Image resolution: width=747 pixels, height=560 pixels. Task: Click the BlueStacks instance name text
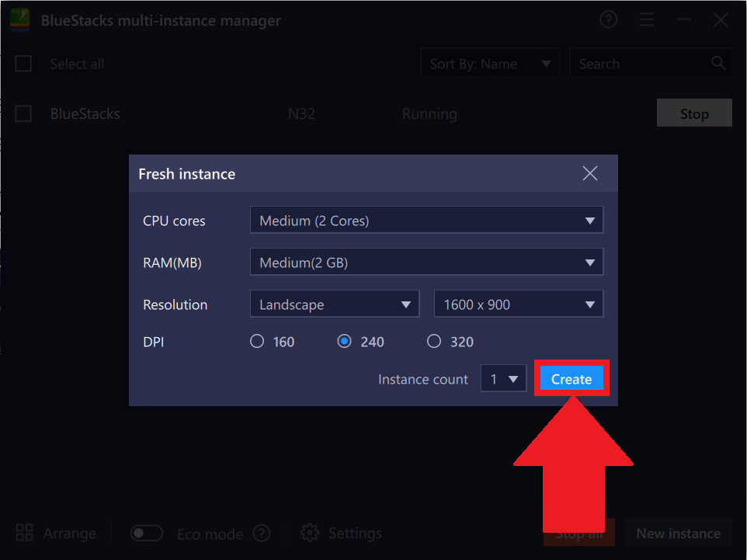[85, 114]
